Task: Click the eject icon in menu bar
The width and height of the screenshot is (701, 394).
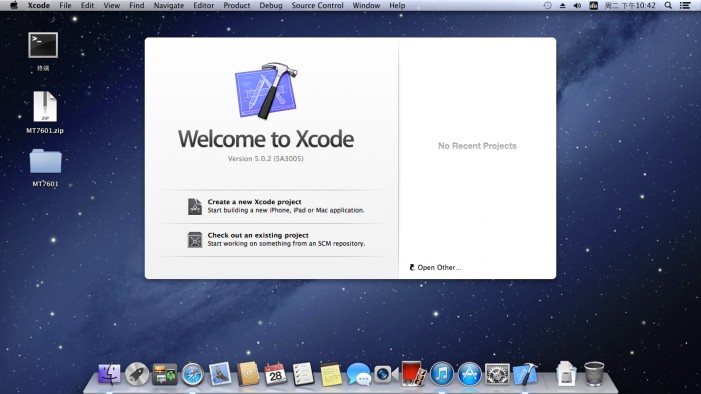Action: coord(562,5)
